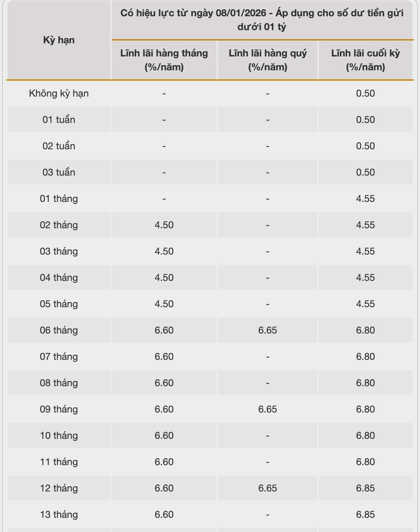Click the '01 tháng' term label
This screenshot has width=420, height=532.
pos(59,199)
